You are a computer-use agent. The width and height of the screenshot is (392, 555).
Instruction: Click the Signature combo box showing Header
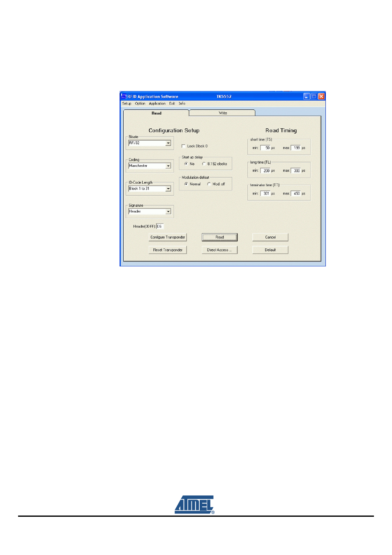tap(150, 211)
